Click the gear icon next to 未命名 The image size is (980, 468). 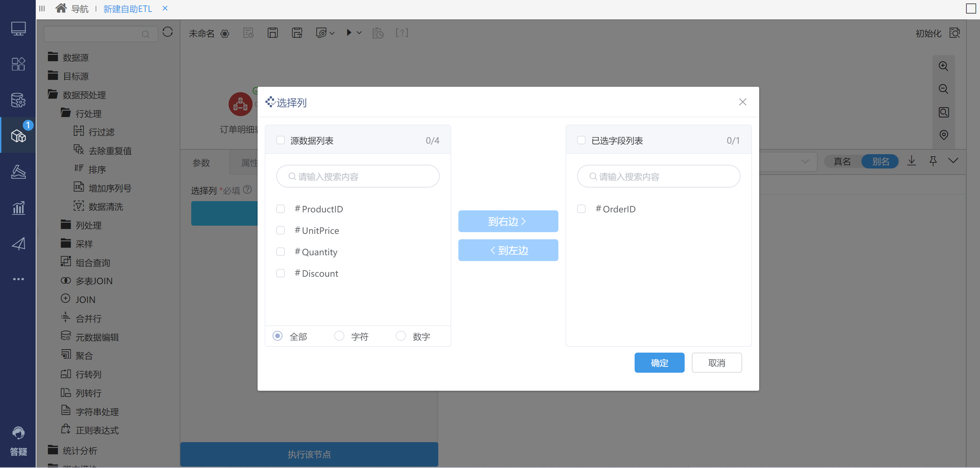point(225,33)
